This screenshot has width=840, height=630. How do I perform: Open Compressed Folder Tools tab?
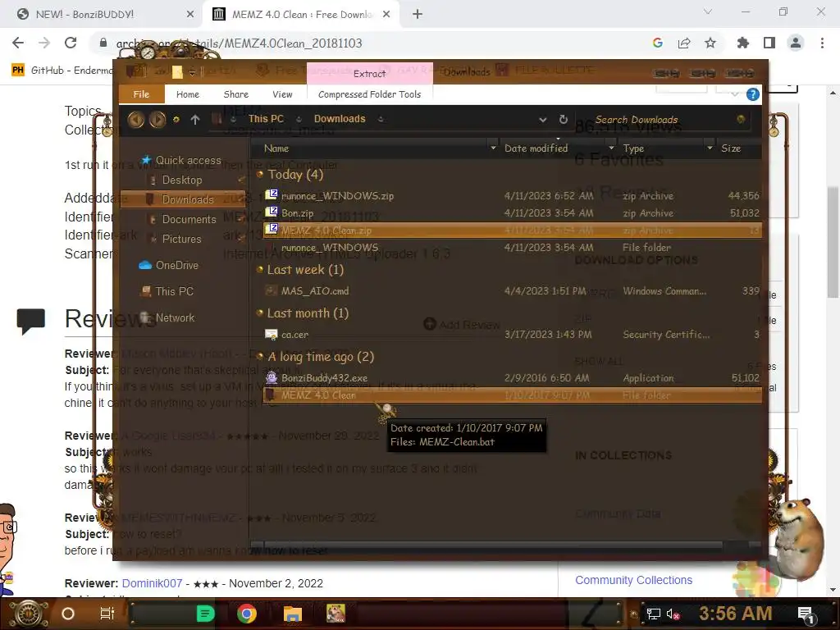[370, 94]
